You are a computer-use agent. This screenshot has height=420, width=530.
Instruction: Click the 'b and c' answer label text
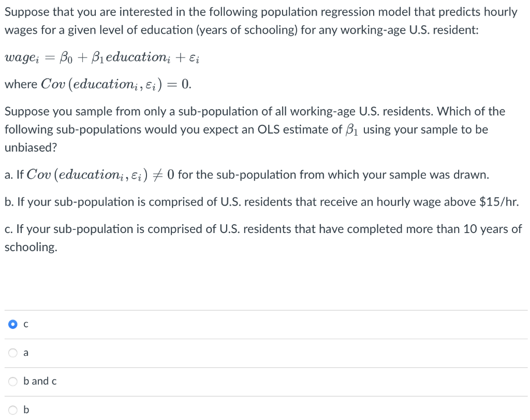[40, 381]
